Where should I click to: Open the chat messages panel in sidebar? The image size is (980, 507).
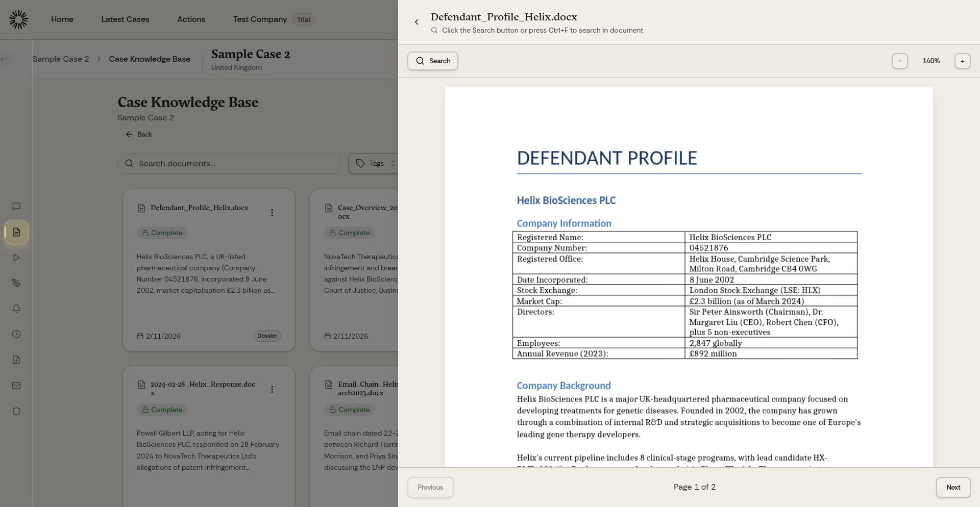(x=16, y=207)
